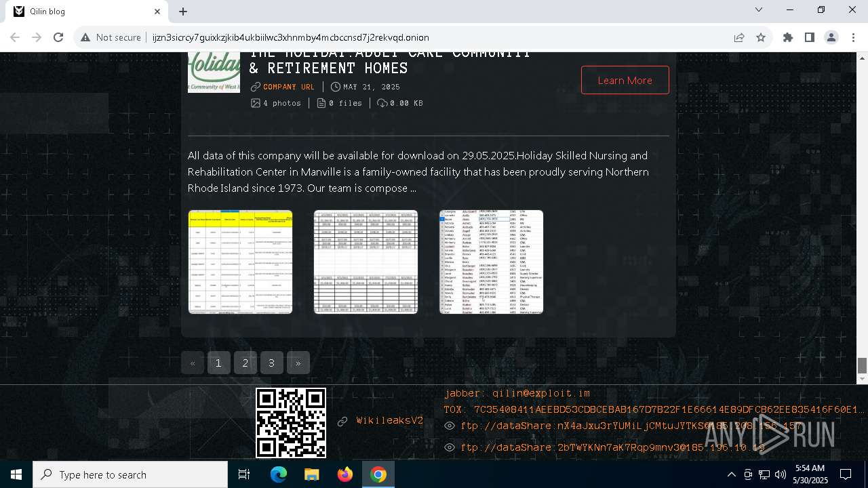Click the jabber qilin@exploit.im contact text

tap(517, 393)
